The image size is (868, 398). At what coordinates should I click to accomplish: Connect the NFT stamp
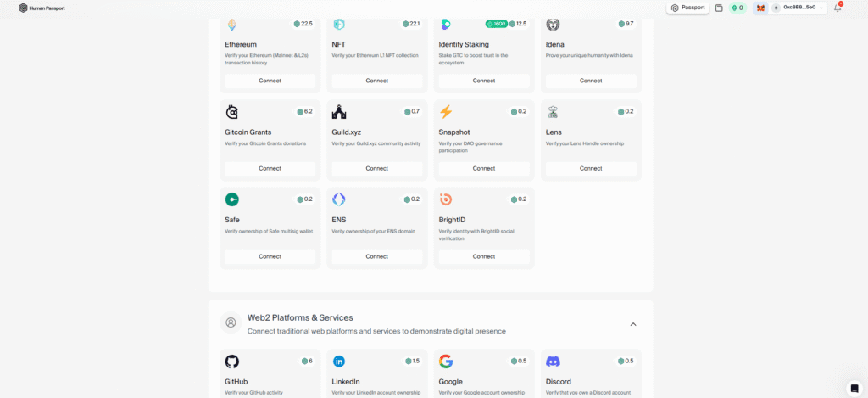377,81
